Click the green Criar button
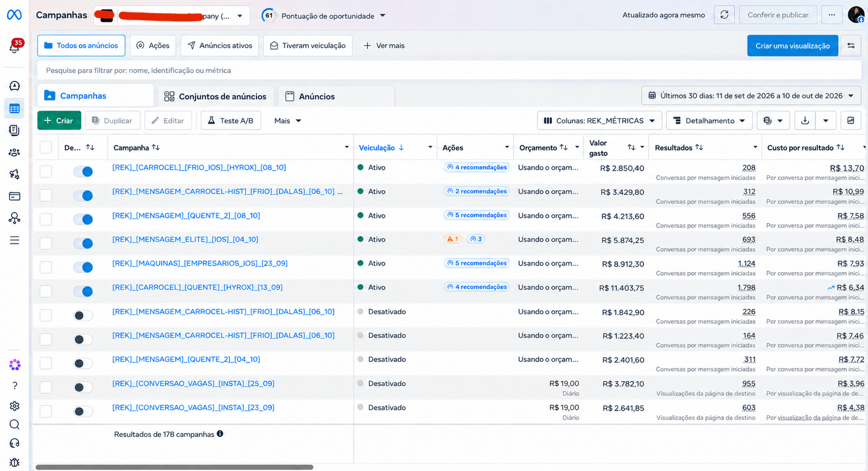The height and width of the screenshot is (471, 868). tap(59, 121)
